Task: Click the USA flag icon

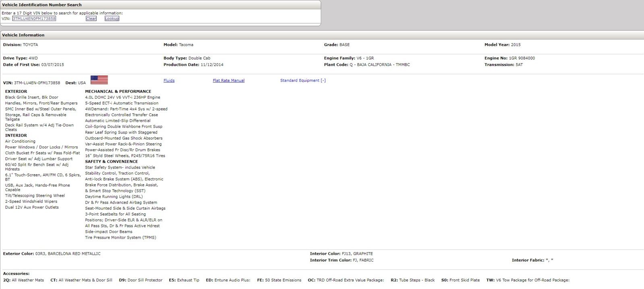Action: click(x=99, y=80)
